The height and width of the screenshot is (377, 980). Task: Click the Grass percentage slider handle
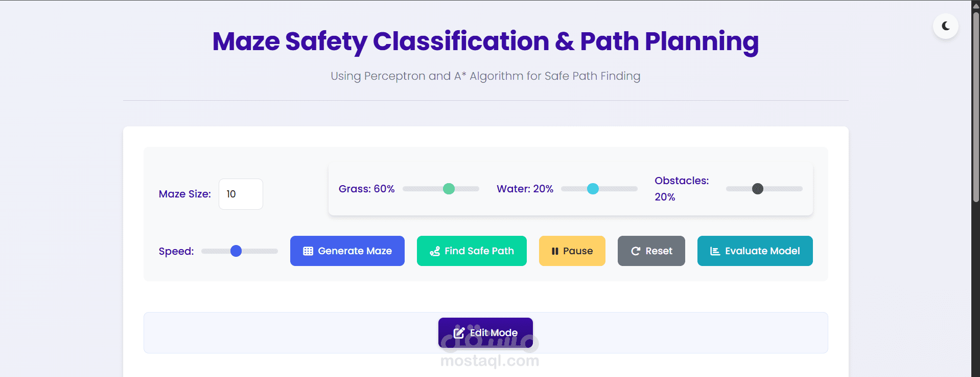pos(449,189)
